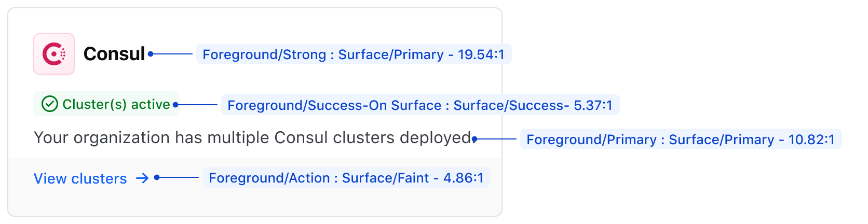
Task: Click the dot marker beside Consul heading
Action: [x=151, y=54]
